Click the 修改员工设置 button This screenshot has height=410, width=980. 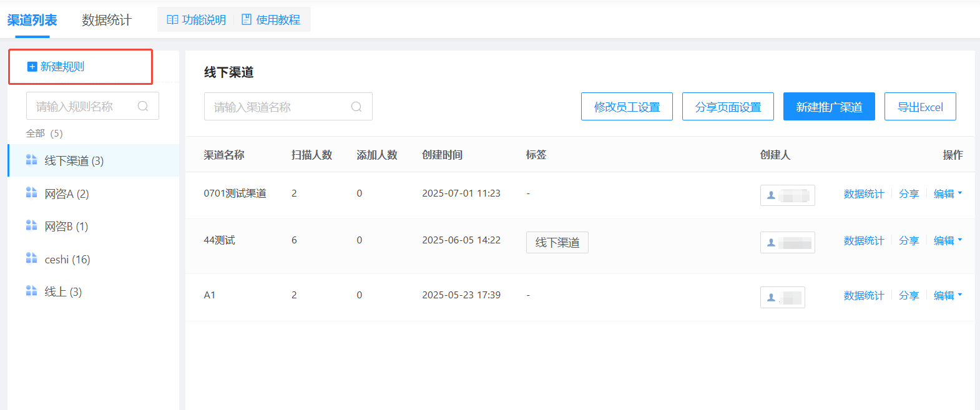click(627, 107)
